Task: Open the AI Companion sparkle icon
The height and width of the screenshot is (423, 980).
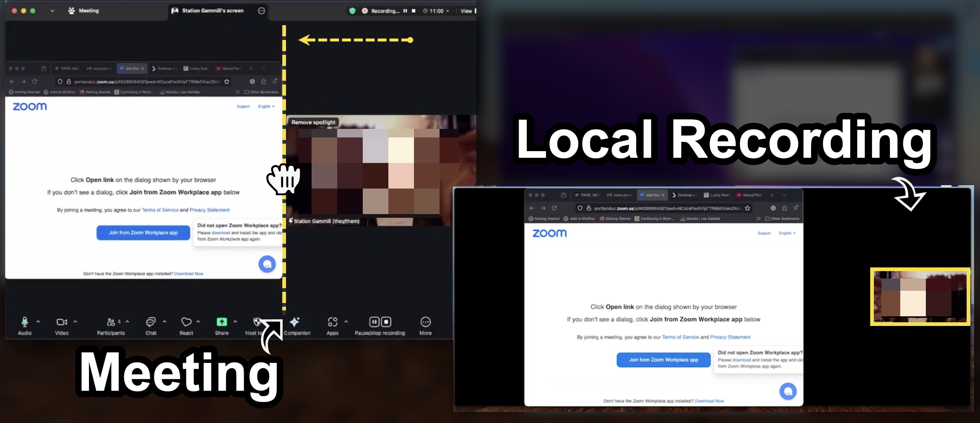Action: (x=295, y=322)
